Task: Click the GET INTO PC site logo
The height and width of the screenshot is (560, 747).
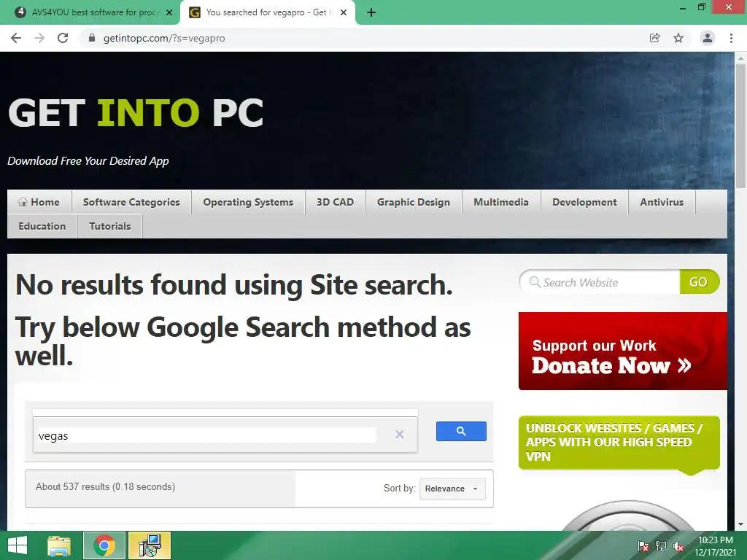Action: pos(136,113)
